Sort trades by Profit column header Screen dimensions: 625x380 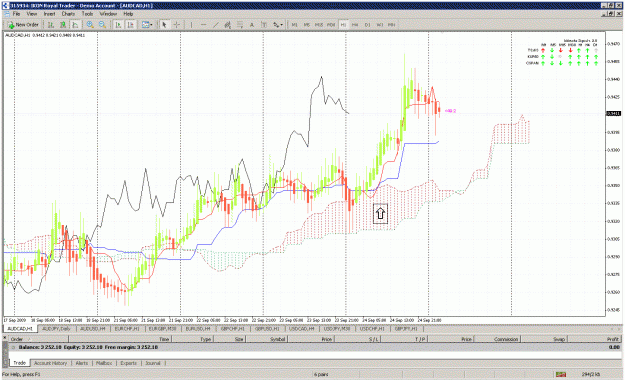(594, 339)
